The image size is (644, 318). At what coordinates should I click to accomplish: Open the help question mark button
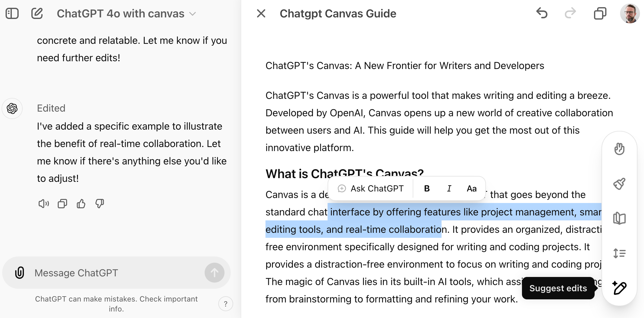coord(226,304)
